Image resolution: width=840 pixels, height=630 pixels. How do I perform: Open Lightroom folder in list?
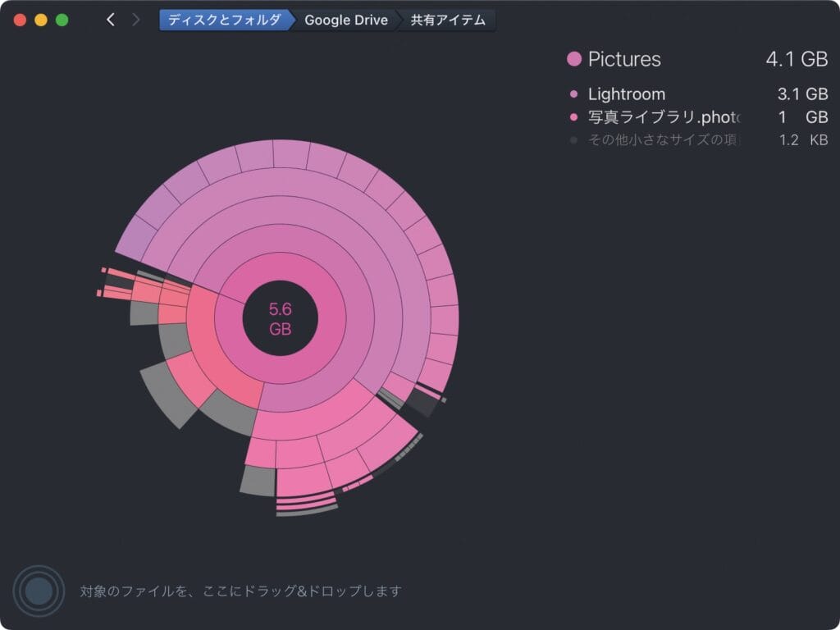[627, 94]
